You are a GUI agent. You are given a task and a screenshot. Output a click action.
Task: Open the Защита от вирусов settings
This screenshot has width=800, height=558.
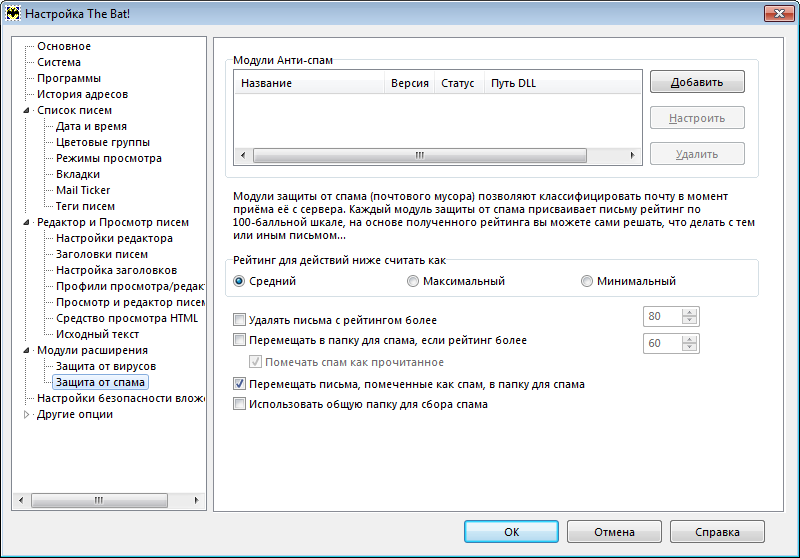(x=97, y=366)
